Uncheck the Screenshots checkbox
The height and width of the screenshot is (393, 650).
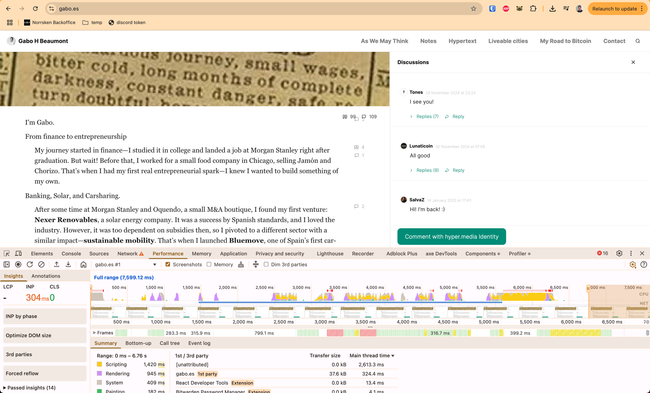(168, 264)
